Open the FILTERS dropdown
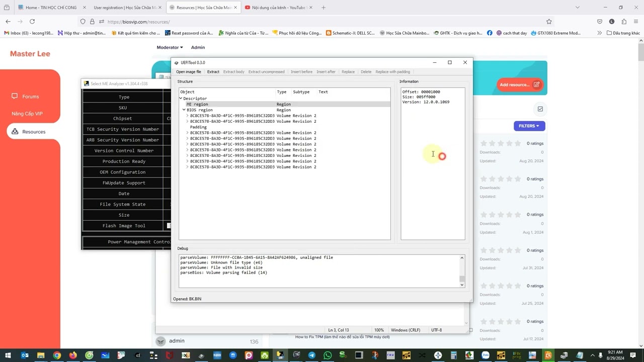 pyautogui.click(x=529, y=126)
